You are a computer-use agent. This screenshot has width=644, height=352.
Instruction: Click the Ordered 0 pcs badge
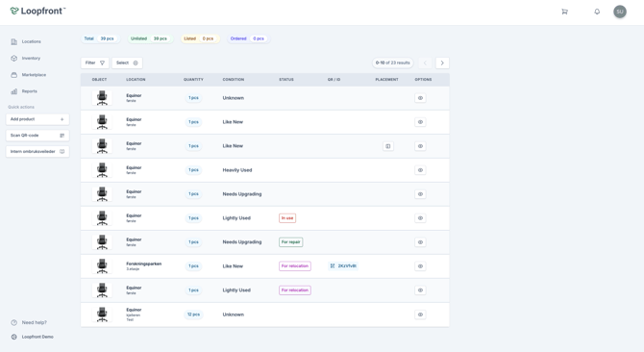(x=248, y=38)
